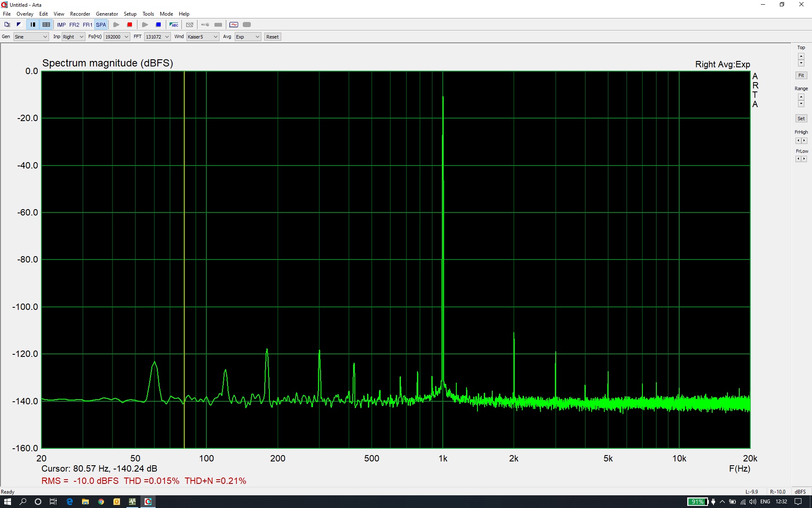Open the Inp channel dropdown
This screenshot has width=812, height=508.
click(74, 37)
